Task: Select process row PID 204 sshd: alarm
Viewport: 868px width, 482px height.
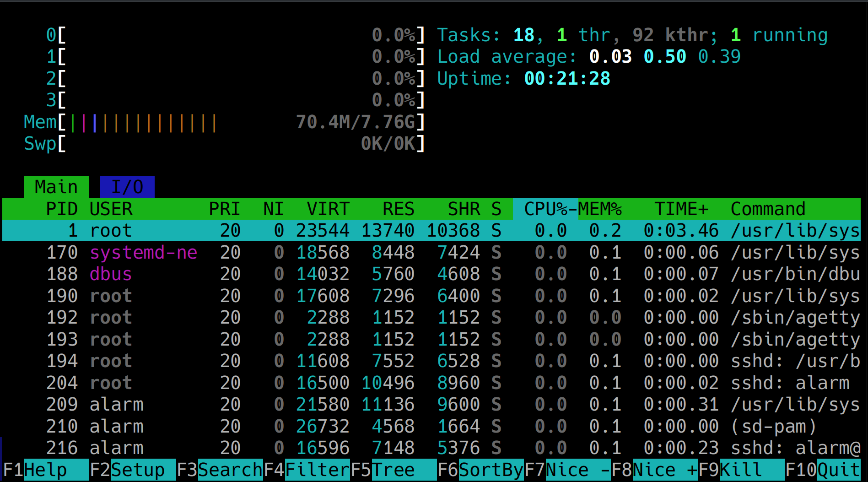Action: pyautogui.click(x=431, y=383)
